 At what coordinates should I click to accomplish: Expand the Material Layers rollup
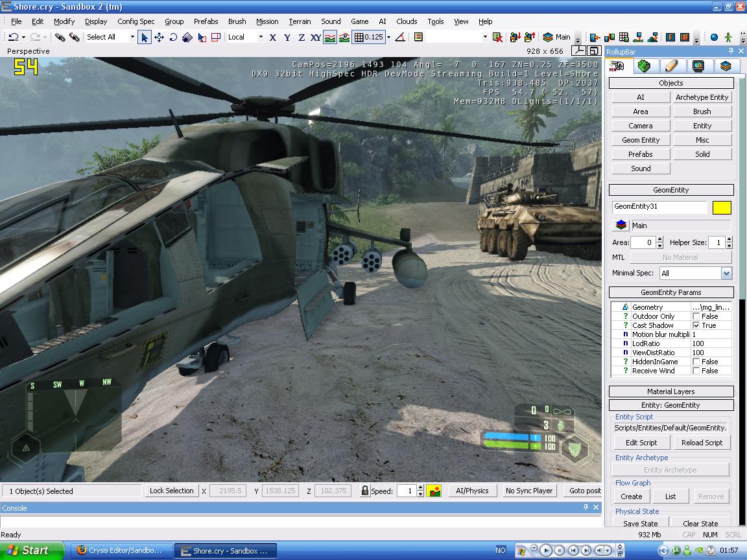(670, 391)
